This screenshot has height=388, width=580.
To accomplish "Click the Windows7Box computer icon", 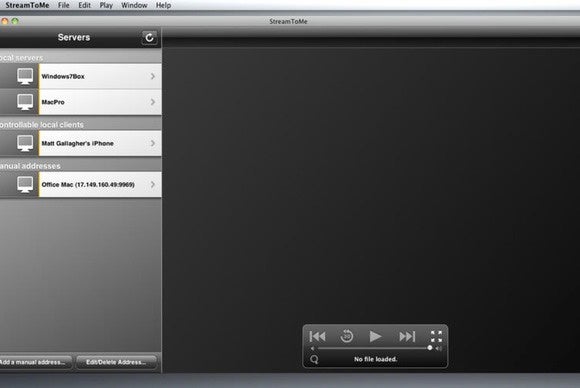I will coord(25,77).
